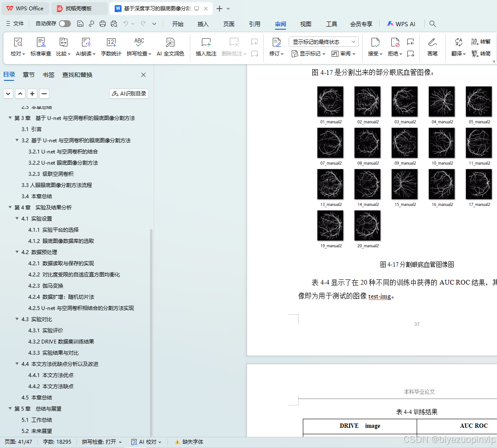Click the 字数: 18295 status entry
Image resolution: width=497 pixels, height=448 pixels.
click(x=57, y=442)
